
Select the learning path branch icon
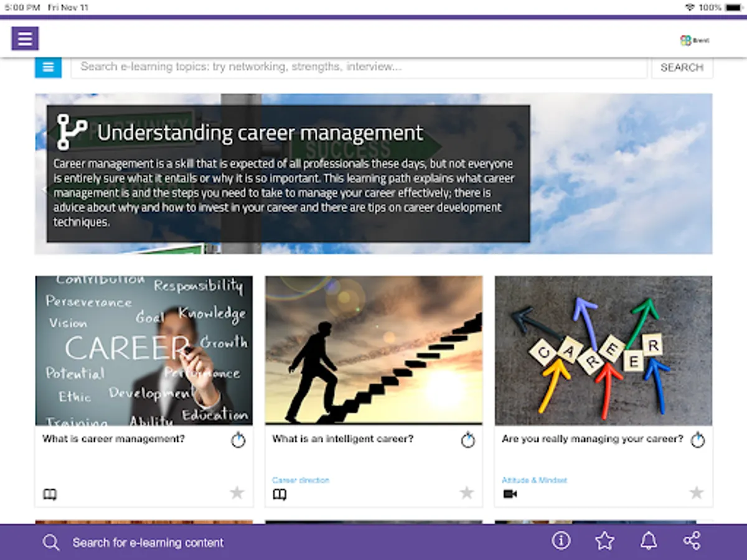click(x=72, y=132)
